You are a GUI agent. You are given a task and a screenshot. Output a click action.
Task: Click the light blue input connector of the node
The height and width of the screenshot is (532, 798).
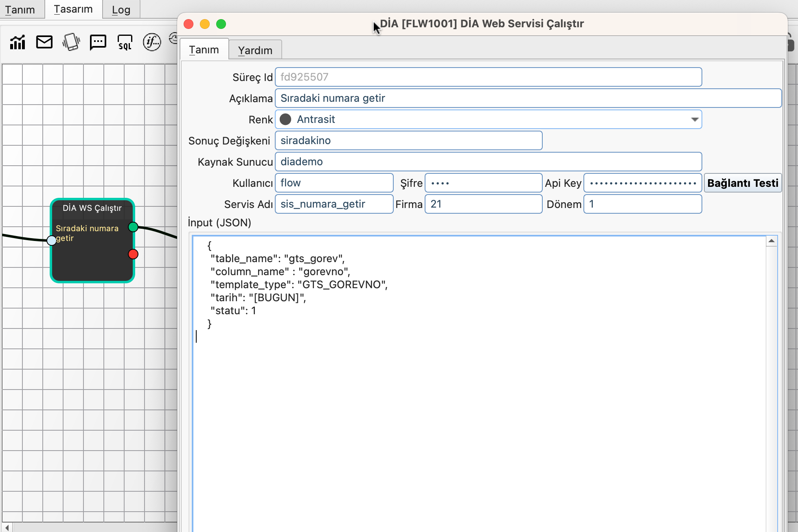52,240
